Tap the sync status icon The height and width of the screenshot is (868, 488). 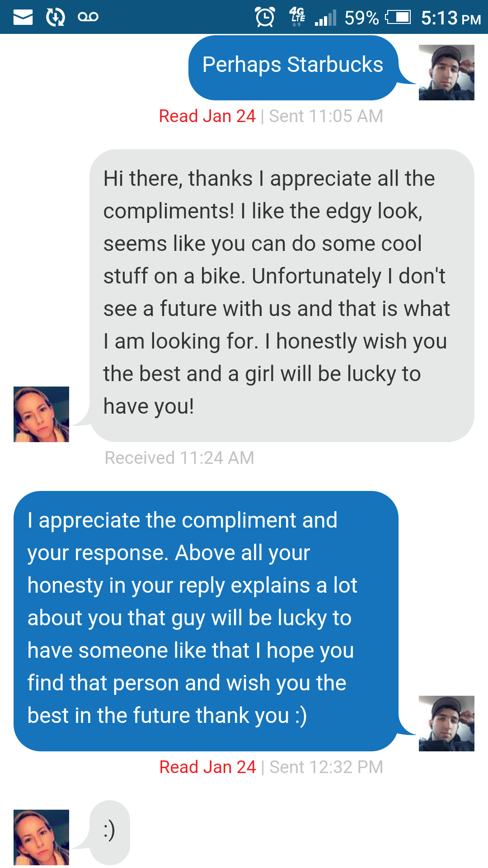[56, 18]
